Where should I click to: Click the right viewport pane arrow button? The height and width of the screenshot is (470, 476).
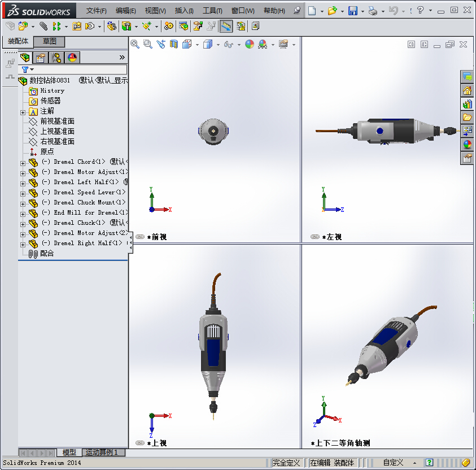pyautogui.click(x=425, y=45)
